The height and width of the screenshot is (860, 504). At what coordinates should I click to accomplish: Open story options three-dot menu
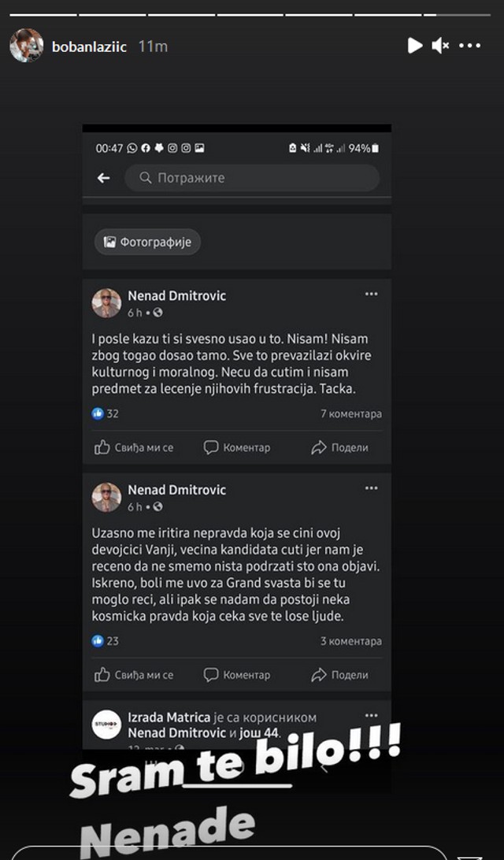(x=469, y=46)
